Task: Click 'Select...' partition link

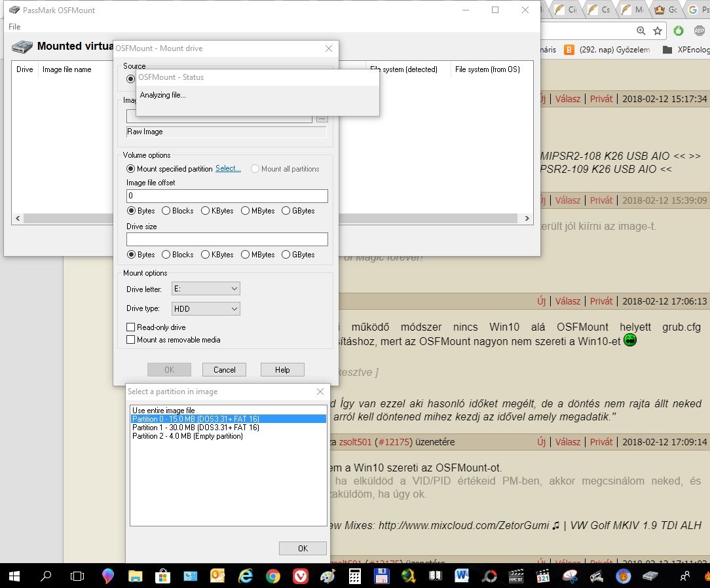Action: click(x=228, y=168)
